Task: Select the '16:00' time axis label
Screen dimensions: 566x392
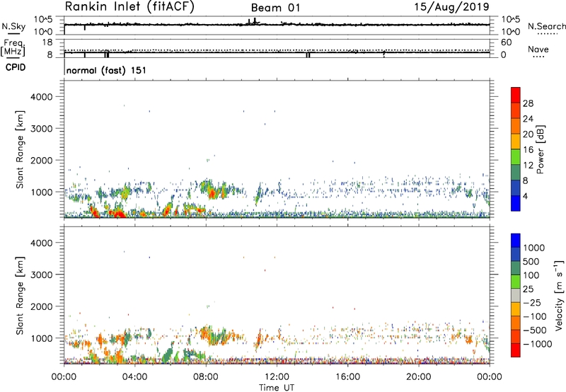Action: tap(347, 377)
